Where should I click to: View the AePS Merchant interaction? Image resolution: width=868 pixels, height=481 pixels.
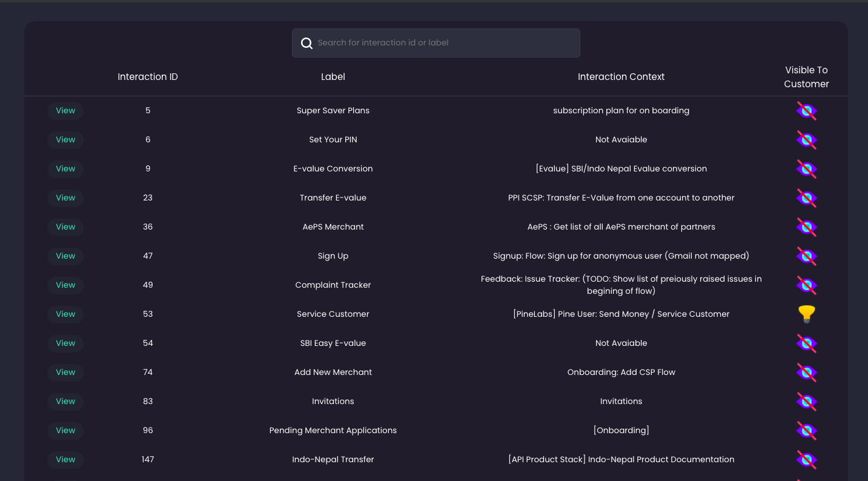point(65,227)
